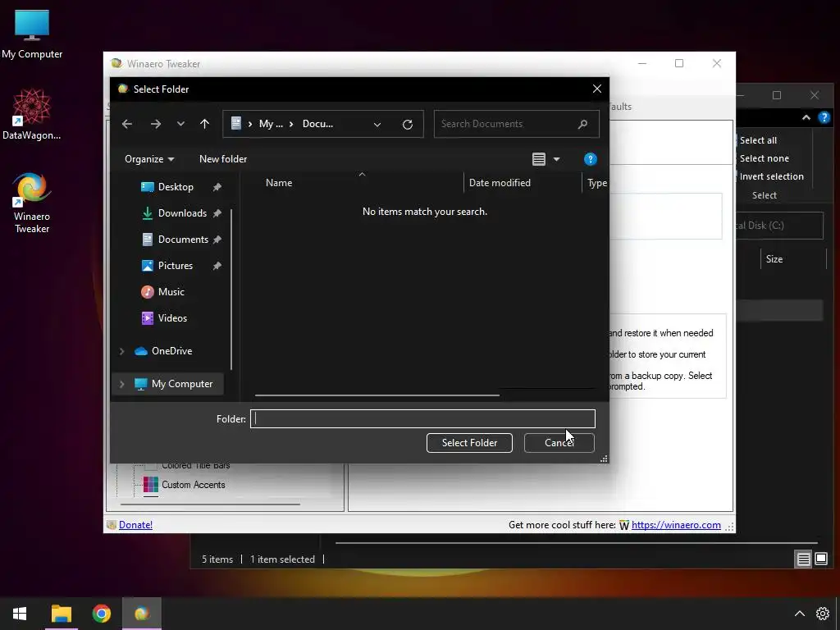
Task: Open File Explorer from the taskbar
Action: coord(61,614)
